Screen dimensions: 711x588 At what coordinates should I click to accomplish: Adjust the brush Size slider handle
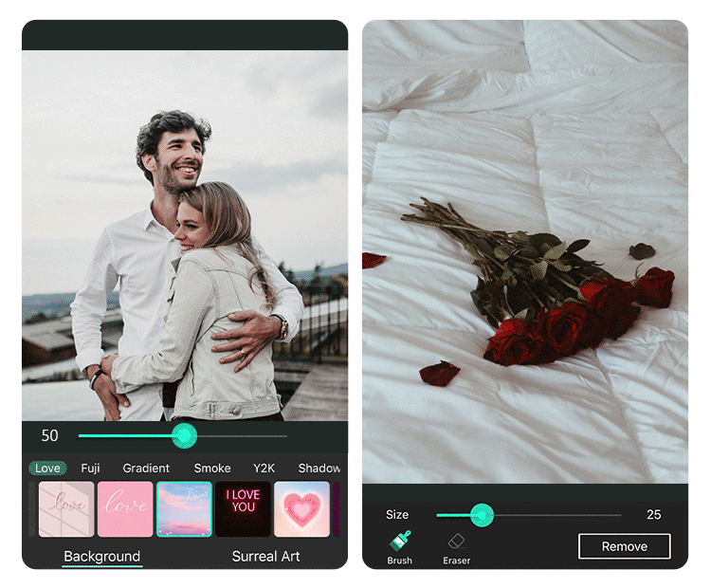(x=482, y=515)
